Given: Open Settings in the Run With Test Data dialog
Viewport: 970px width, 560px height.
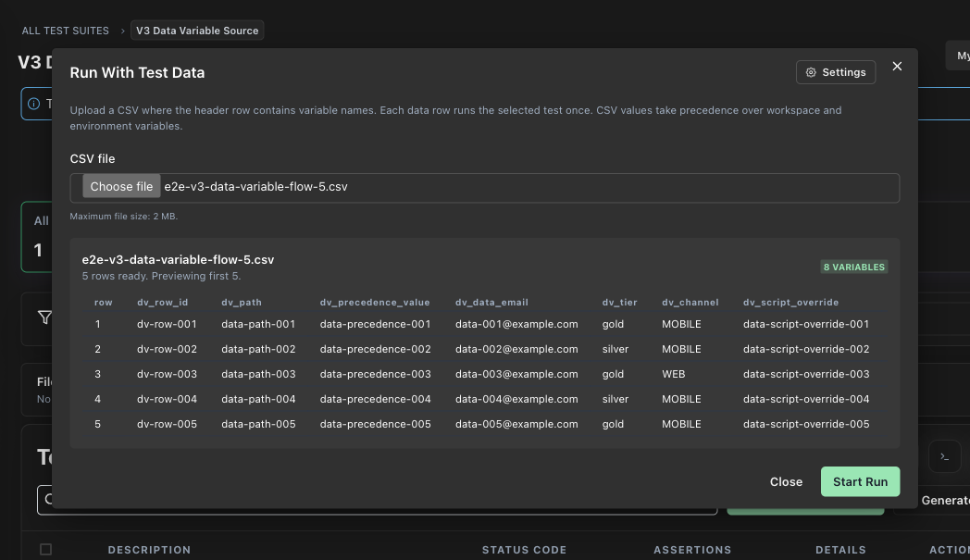Looking at the screenshot, I should [835, 72].
